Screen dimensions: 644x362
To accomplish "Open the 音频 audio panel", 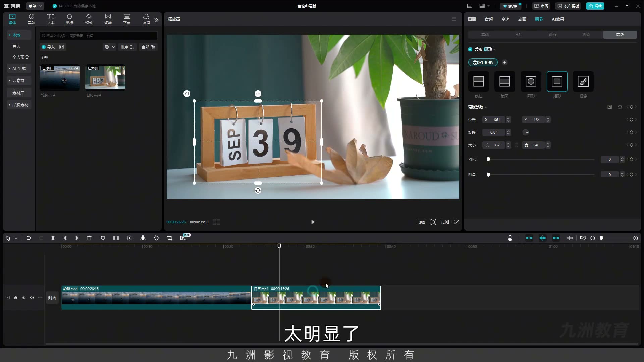I will (31, 19).
